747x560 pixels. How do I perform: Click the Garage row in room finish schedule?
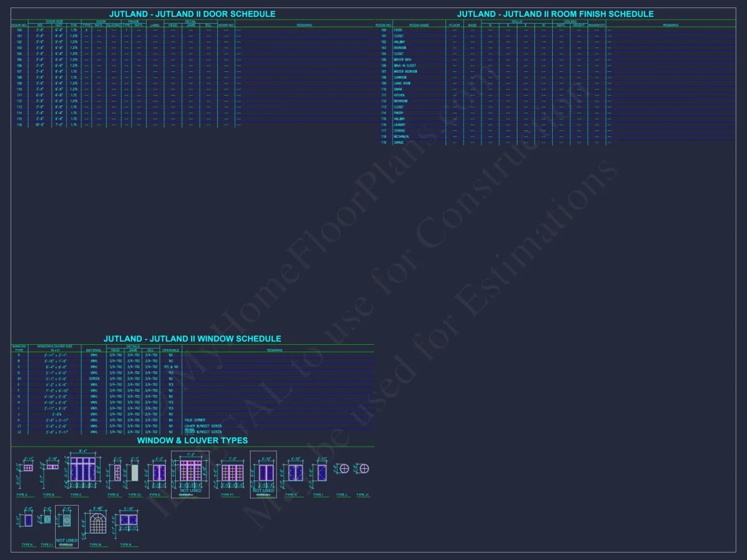point(399,143)
